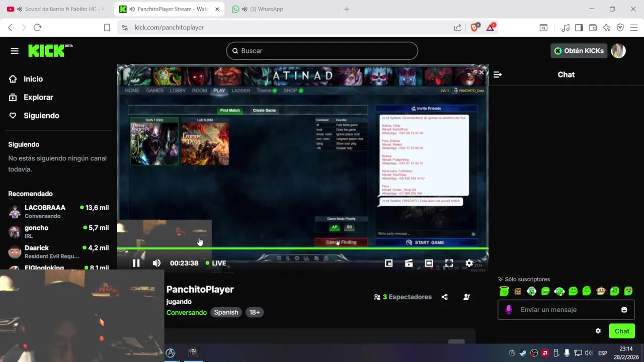Click the purple microphone icon in chat
Image resolution: width=644 pixels, height=362 pixels.
tap(509, 310)
